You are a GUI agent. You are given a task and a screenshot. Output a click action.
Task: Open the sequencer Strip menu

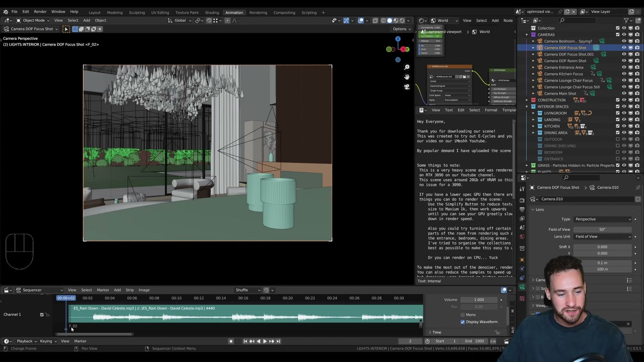point(129,290)
